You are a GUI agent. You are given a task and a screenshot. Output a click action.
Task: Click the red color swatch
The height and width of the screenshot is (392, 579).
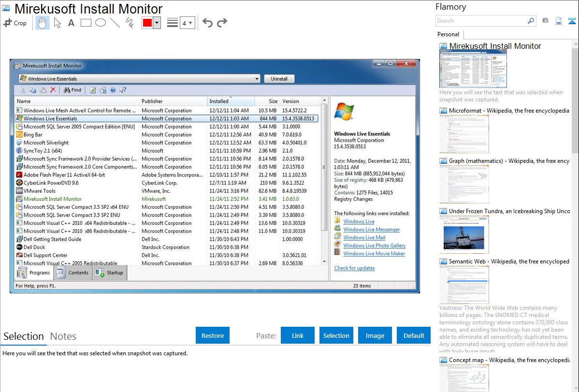click(x=147, y=23)
